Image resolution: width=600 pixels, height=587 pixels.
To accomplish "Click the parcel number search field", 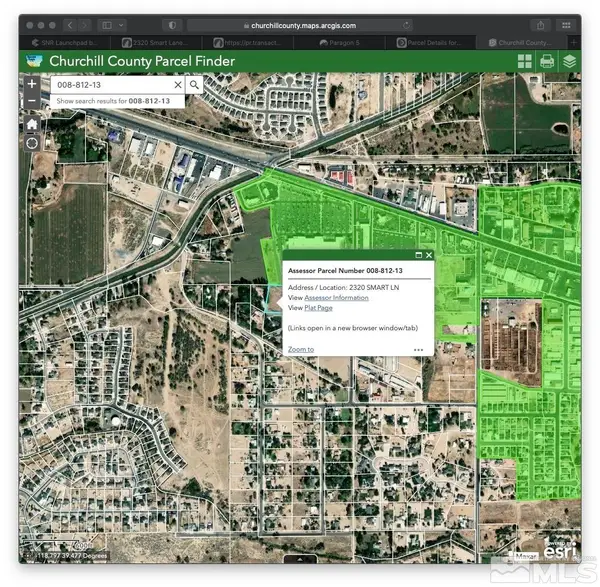I will 110,85.
